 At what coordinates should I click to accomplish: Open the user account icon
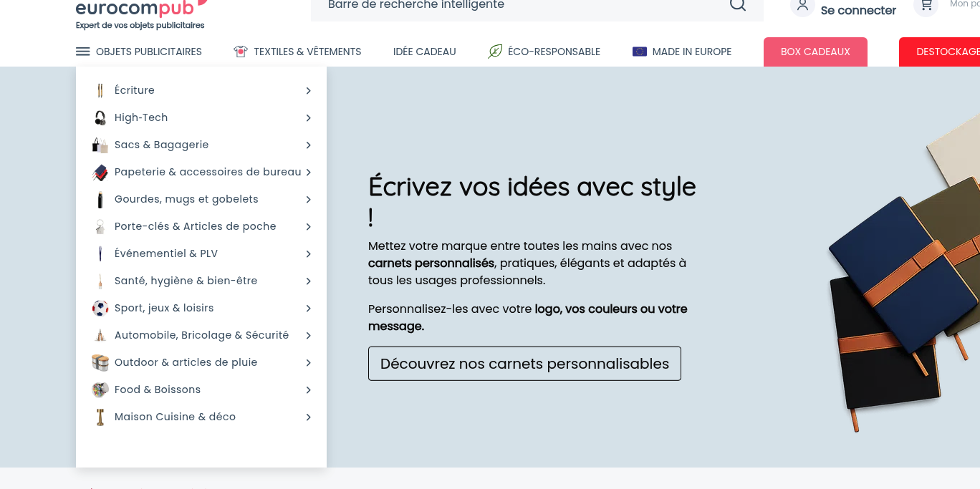(x=802, y=6)
